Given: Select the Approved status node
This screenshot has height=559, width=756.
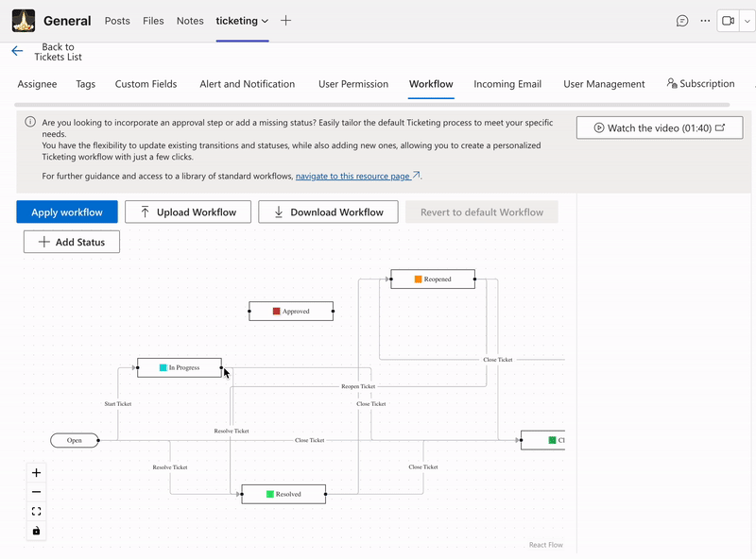Looking at the screenshot, I should pyautogui.click(x=291, y=312).
